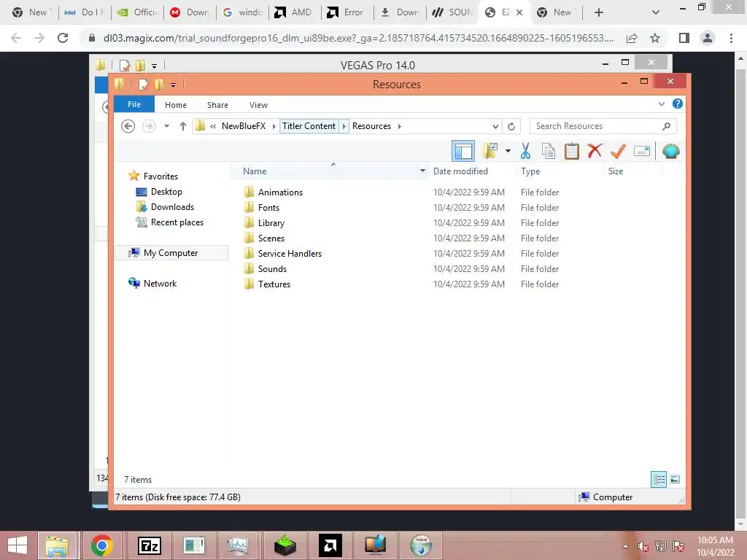This screenshot has width=747, height=560.
Task: Open the File ribbon tab
Action: pos(134,104)
